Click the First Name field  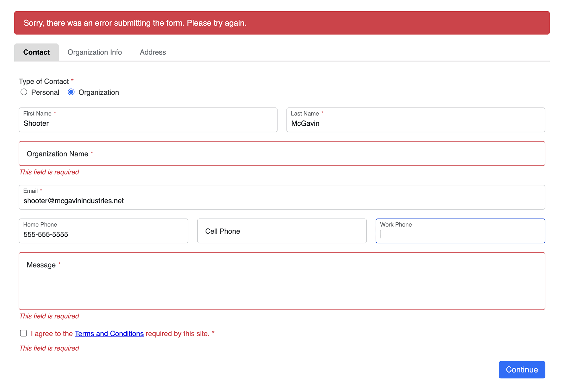(x=148, y=123)
